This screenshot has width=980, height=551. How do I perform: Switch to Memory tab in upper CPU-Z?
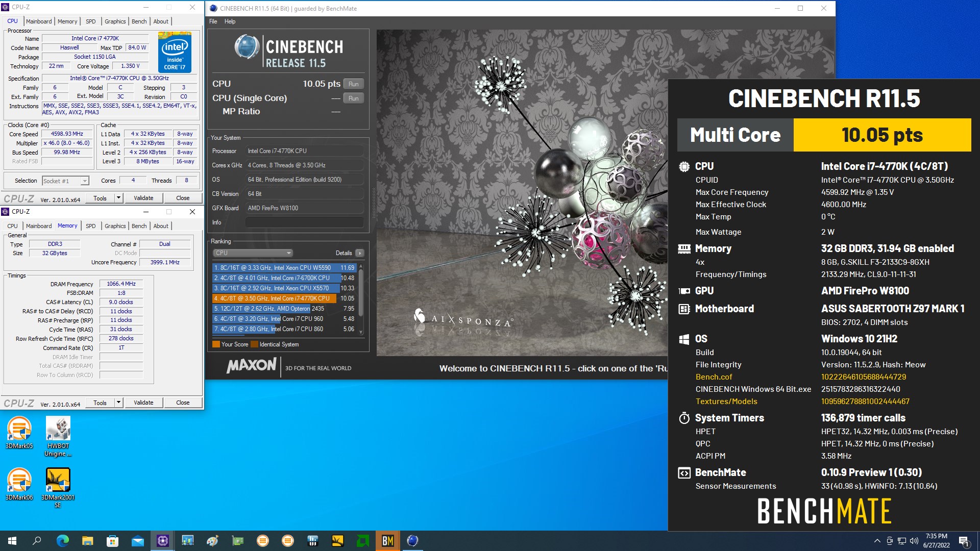(x=67, y=21)
